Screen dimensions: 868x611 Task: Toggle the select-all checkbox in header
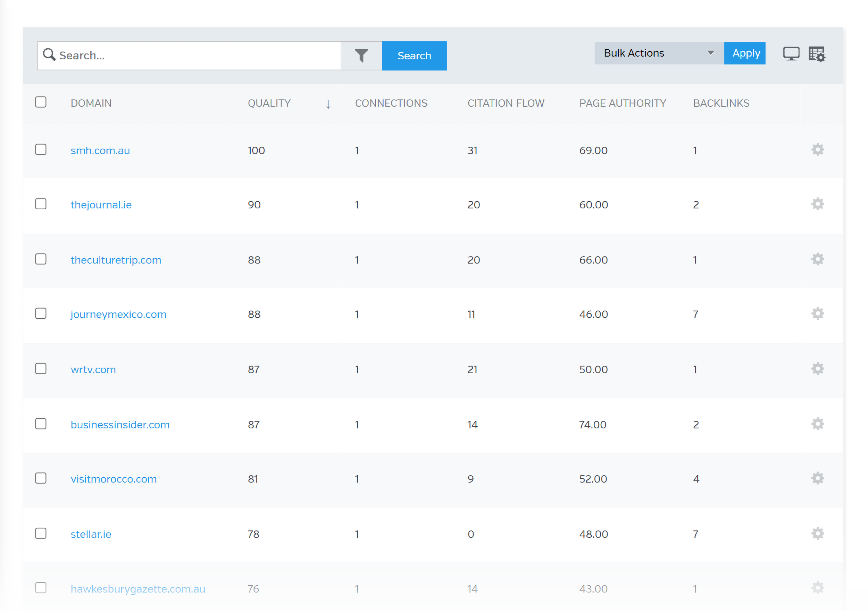coord(41,102)
